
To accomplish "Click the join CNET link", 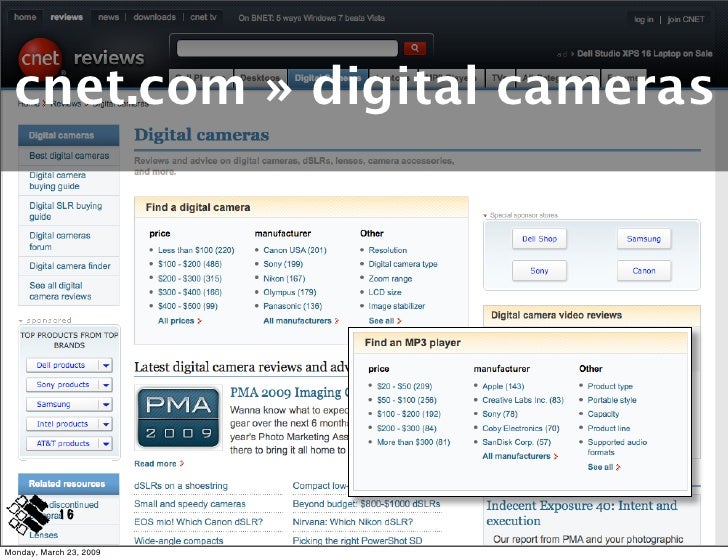I will pos(686,20).
